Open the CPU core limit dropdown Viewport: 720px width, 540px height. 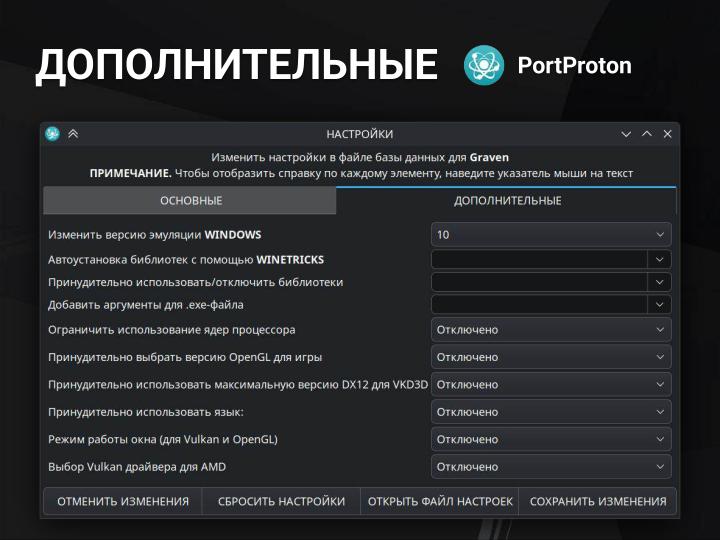pos(551,330)
